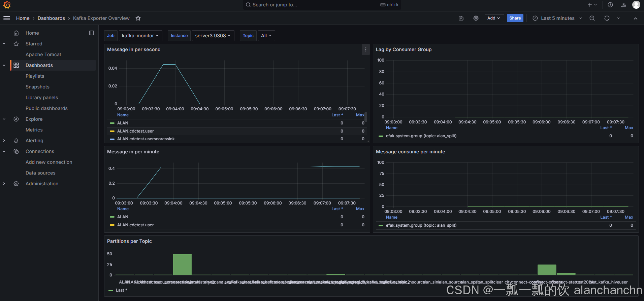The height and width of the screenshot is (301, 644).
Task: Open the user avatar profile menu
Action: (636, 5)
